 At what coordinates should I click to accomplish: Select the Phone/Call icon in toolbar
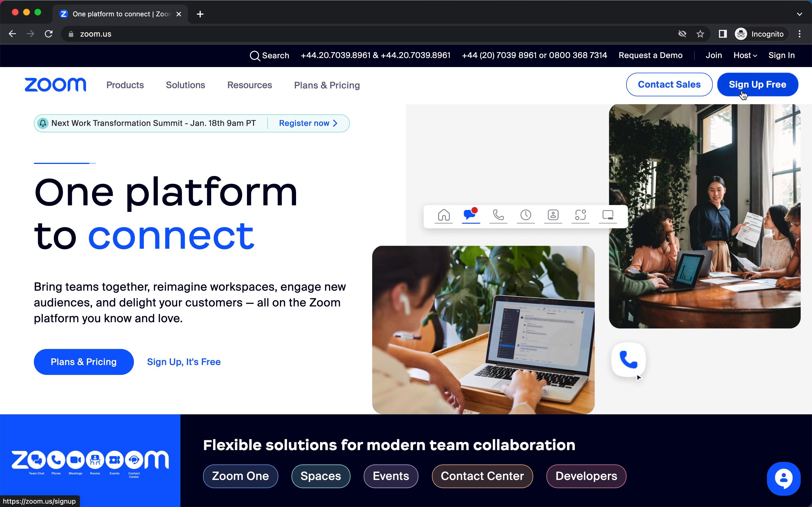(x=498, y=214)
